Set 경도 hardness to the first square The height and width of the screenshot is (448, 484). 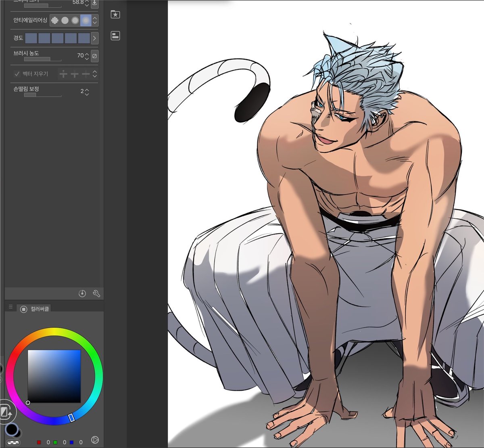[x=31, y=38]
